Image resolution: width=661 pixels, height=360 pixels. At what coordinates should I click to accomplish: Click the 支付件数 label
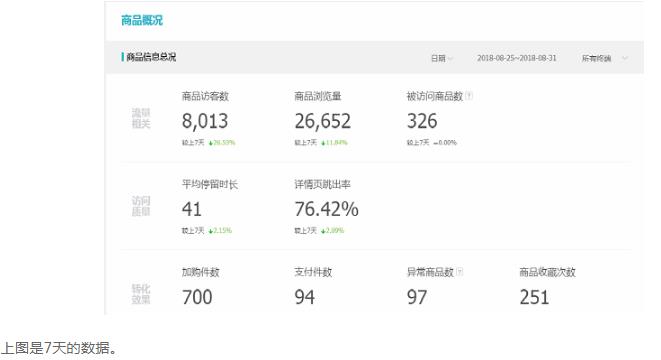313,272
